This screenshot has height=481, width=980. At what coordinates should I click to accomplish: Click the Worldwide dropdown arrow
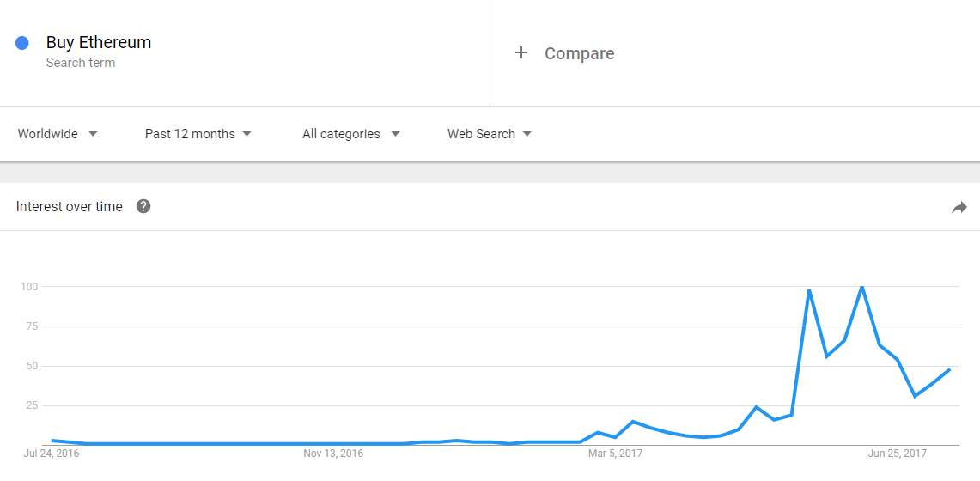(93, 134)
